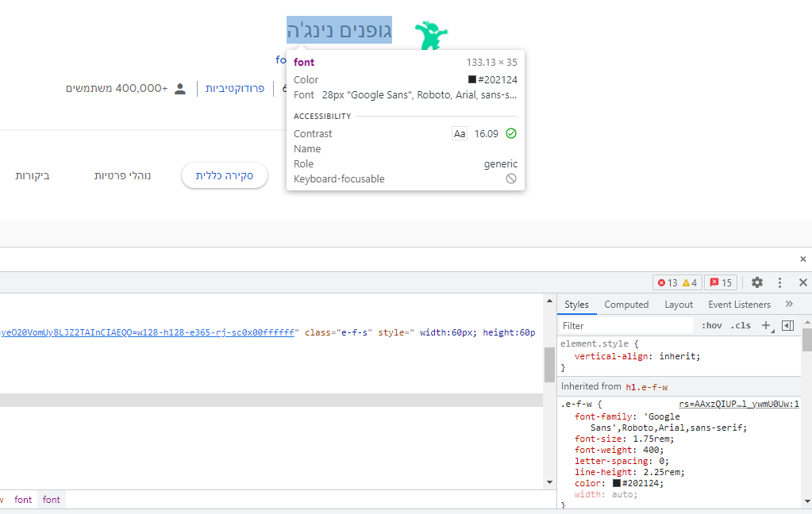The width and height of the screenshot is (812, 514).
Task: Open the פרודוקטיביות category link
Action: [x=235, y=89]
